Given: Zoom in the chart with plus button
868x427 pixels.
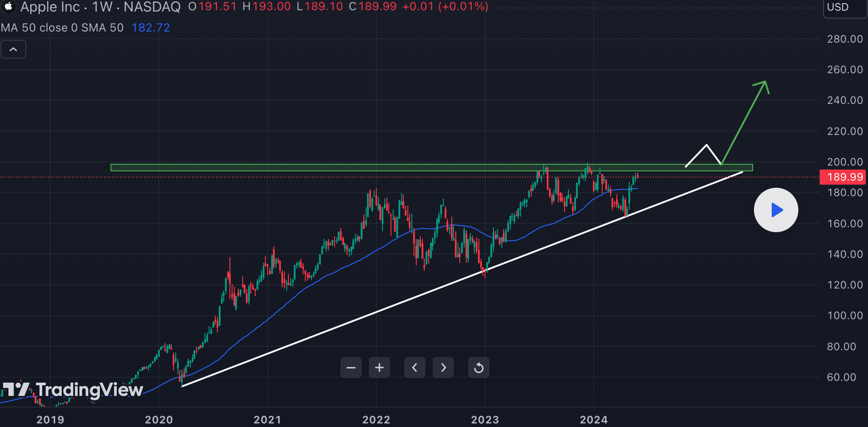Looking at the screenshot, I should click(379, 368).
